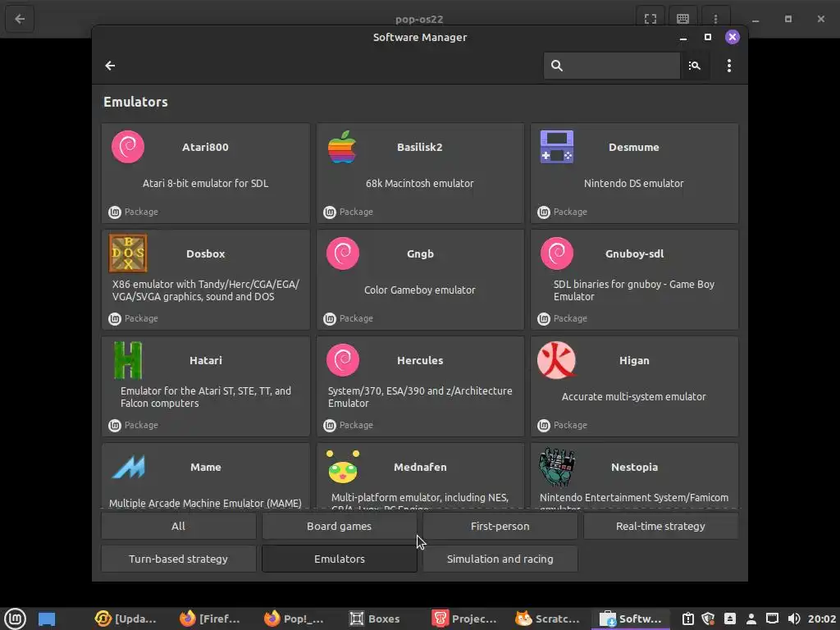Open the volume control in system tray
The height and width of the screenshot is (630, 840).
(794, 619)
